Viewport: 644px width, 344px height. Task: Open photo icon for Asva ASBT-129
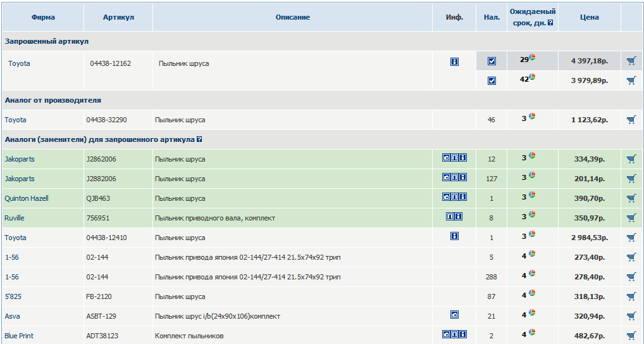pos(454,315)
